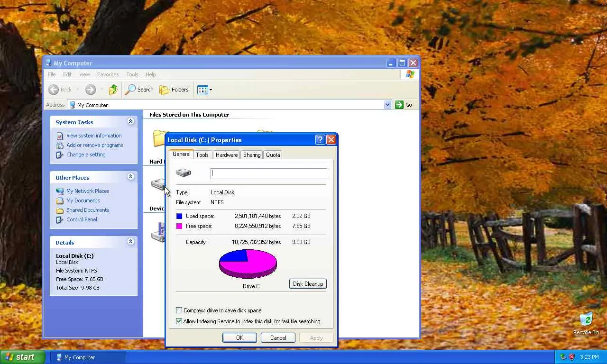Click the 10,725,732,352 bytes capacity value
The height and width of the screenshot is (364, 607).
click(256, 242)
